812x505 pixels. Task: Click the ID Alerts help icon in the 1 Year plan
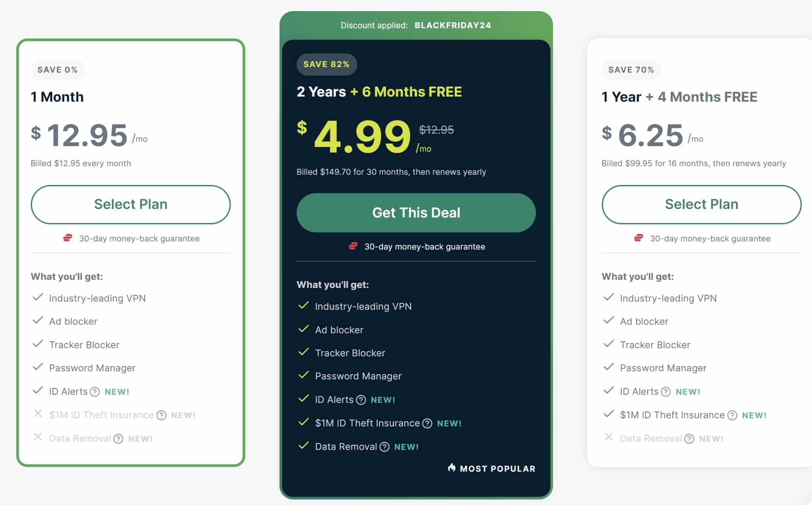coord(666,392)
